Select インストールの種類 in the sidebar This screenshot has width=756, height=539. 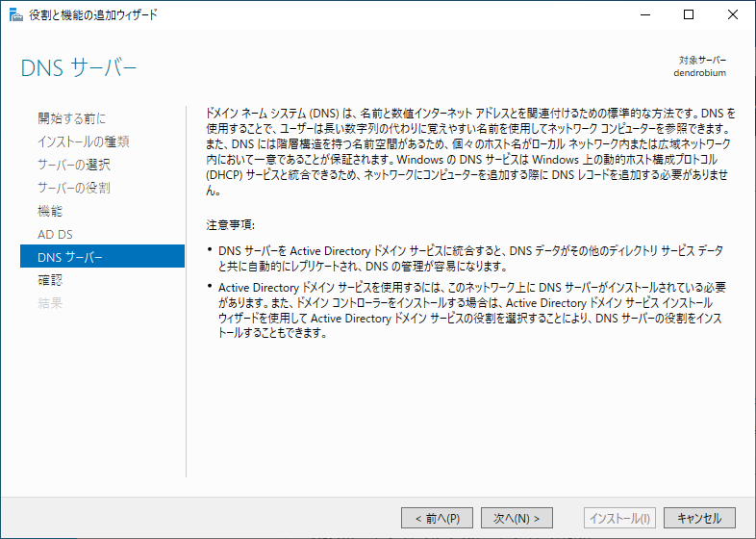pos(83,141)
